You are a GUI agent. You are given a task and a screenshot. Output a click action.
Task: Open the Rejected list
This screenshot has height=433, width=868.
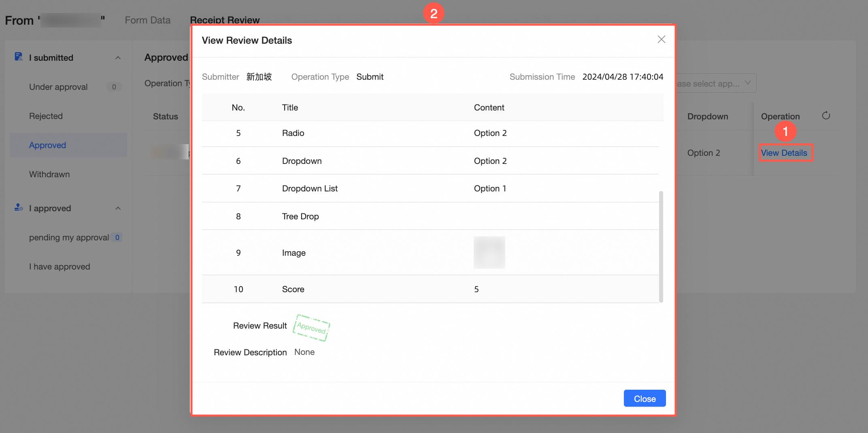pos(46,116)
